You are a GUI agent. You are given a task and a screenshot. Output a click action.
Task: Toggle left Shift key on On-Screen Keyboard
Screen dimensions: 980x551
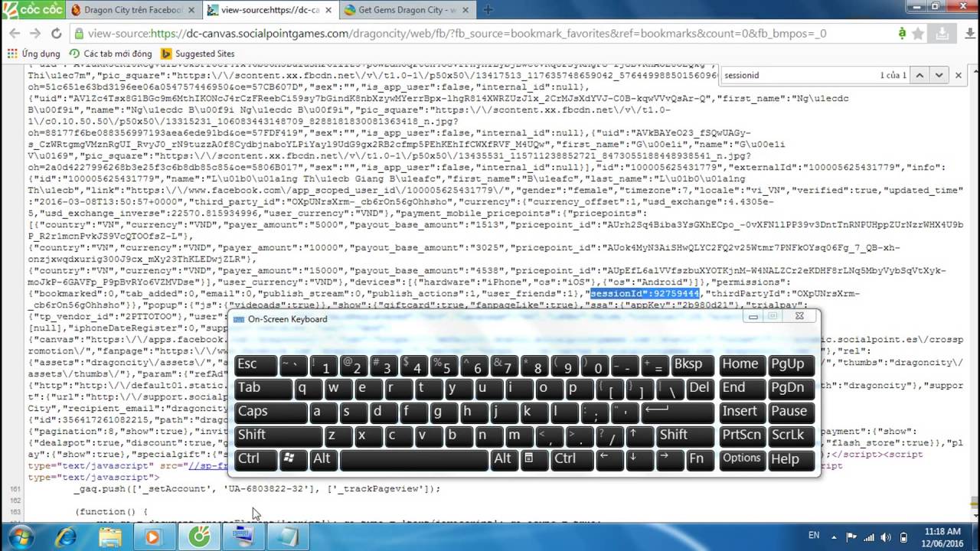(278, 435)
